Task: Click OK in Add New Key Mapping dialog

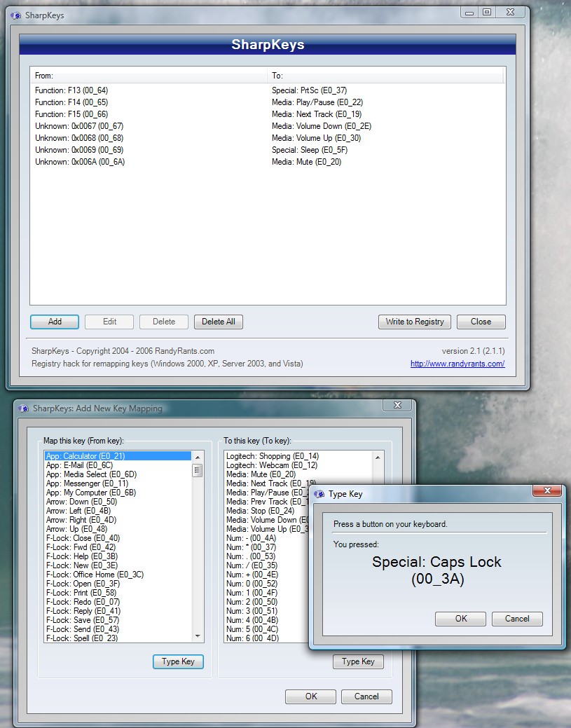Action: point(311,696)
